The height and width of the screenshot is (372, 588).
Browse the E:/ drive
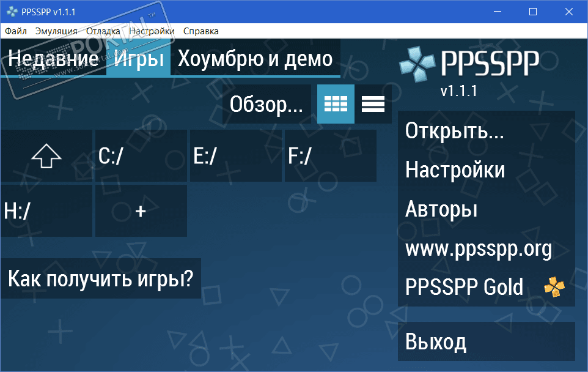pos(236,156)
